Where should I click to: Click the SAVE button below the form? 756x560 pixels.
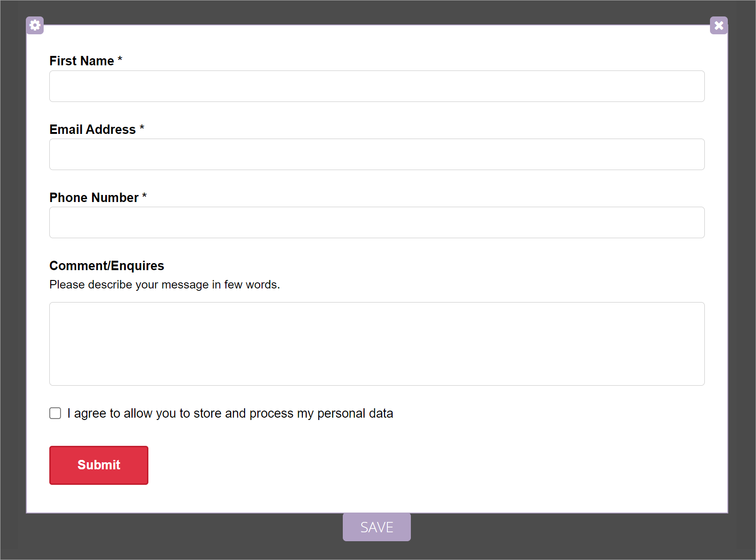click(377, 527)
